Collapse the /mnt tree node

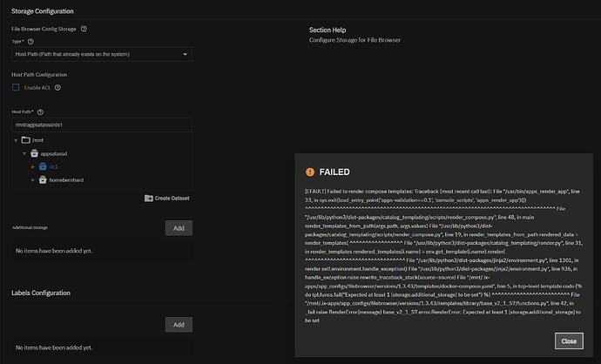[16, 139]
